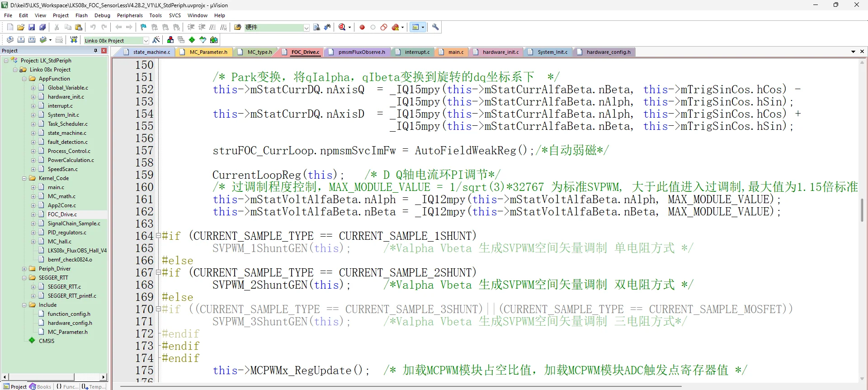
Task: Switch to the Templates panel tab
Action: [93, 386]
